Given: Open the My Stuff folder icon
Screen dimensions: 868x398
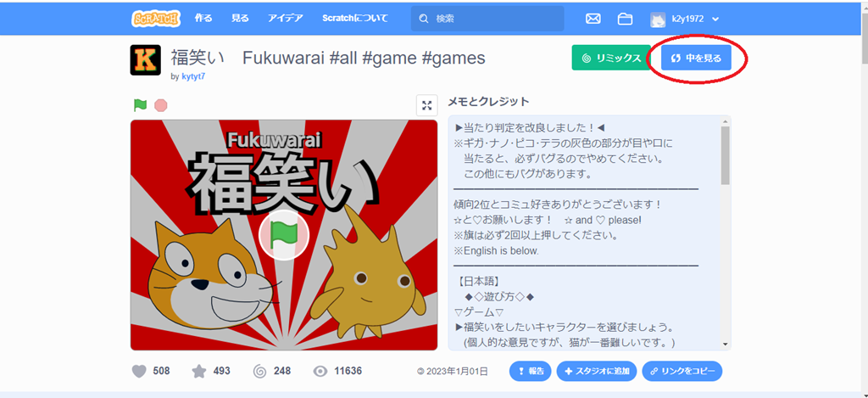Looking at the screenshot, I should point(625,19).
